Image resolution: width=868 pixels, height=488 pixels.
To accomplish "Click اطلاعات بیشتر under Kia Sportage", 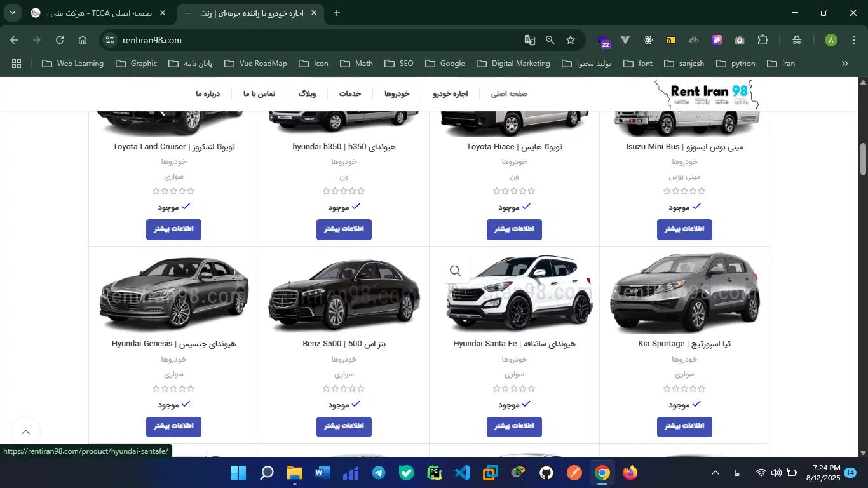I will pyautogui.click(x=684, y=426).
